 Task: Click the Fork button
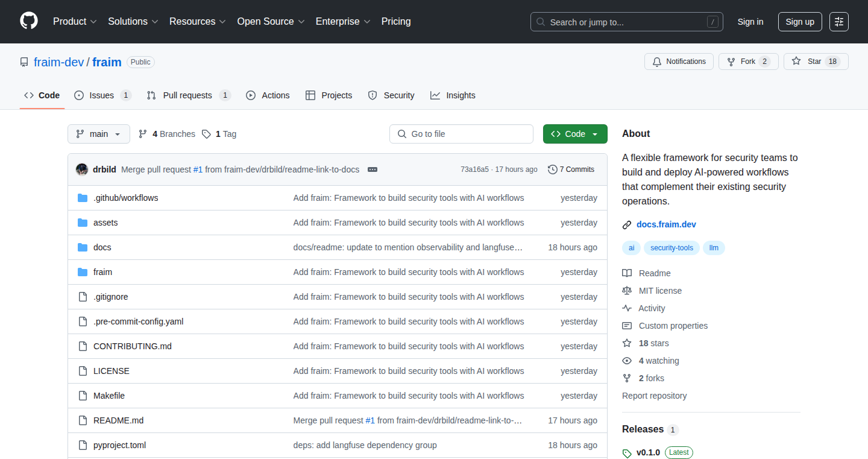[749, 62]
